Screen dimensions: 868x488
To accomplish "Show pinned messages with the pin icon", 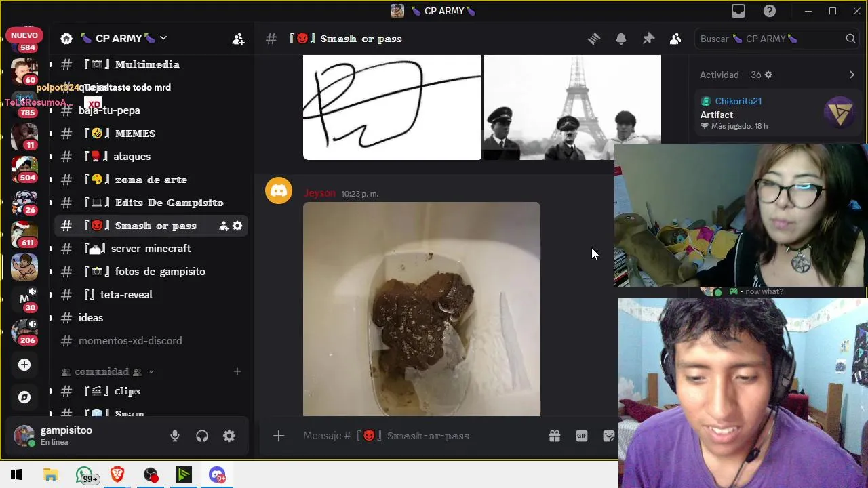I will [648, 39].
